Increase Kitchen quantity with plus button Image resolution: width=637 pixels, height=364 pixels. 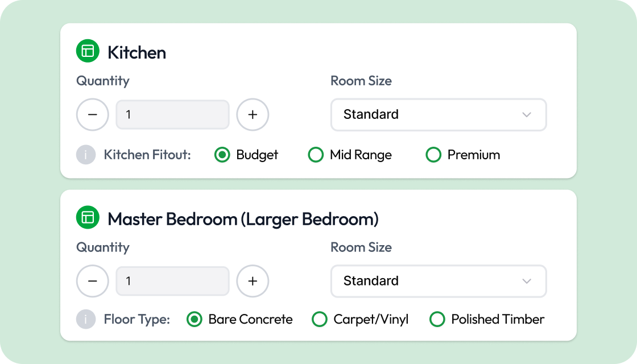pos(253,115)
